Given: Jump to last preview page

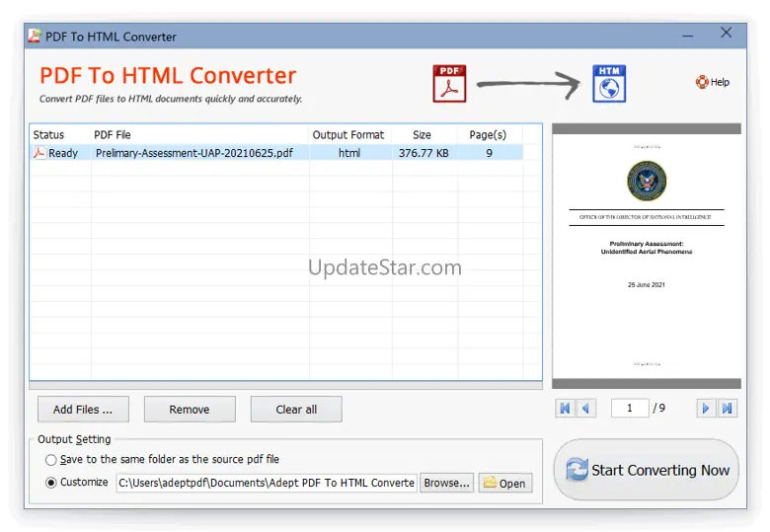Looking at the screenshot, I should click(x=727, y=409).
